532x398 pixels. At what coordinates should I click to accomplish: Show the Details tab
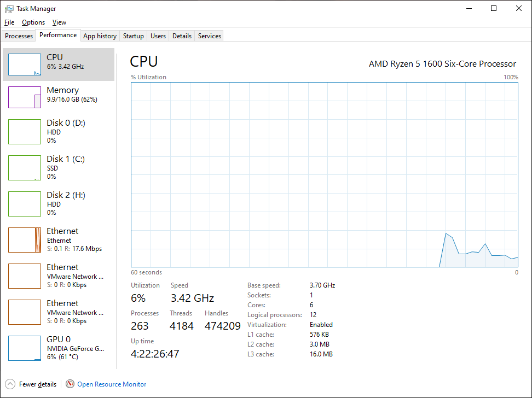pyautogui.click(x=182, y=36)
